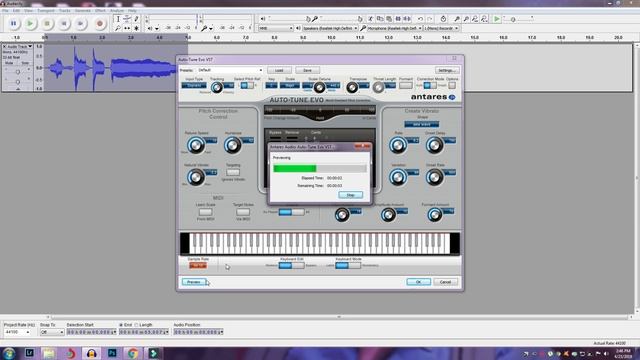The height and width of the screenshot is (360, 640).
Task: Toggle the Correction Mode Auto/Graph switch
Action: 429,85
